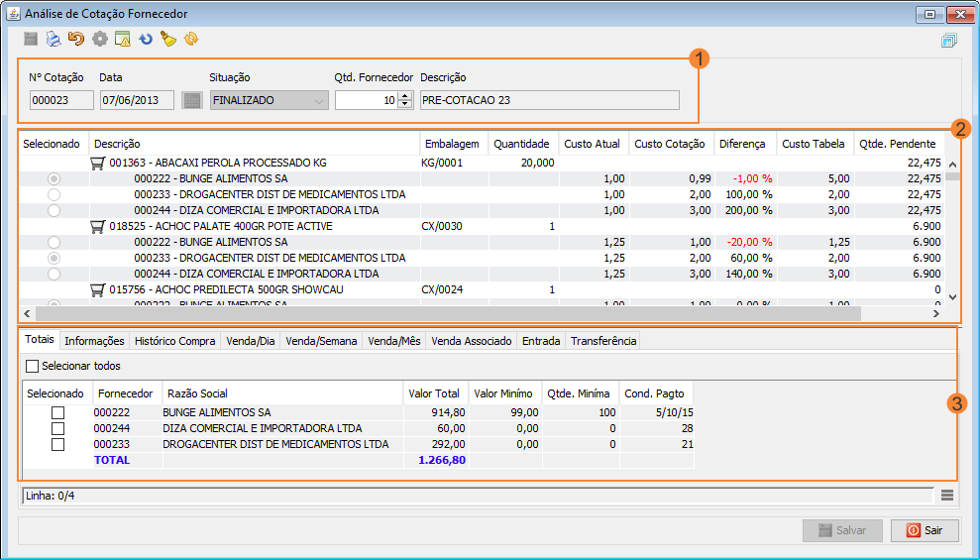
Task: Click scroll down arrow of quotation grid
Action: tap(952, 297)
